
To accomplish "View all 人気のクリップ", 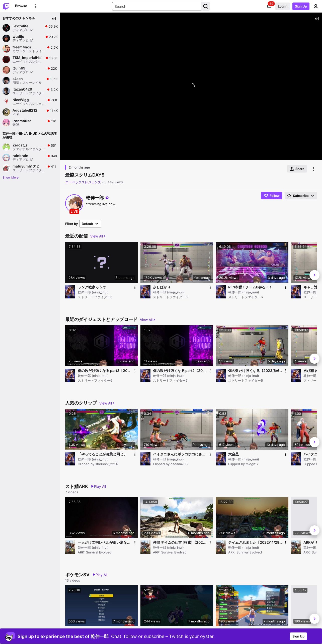I will 107,403.
